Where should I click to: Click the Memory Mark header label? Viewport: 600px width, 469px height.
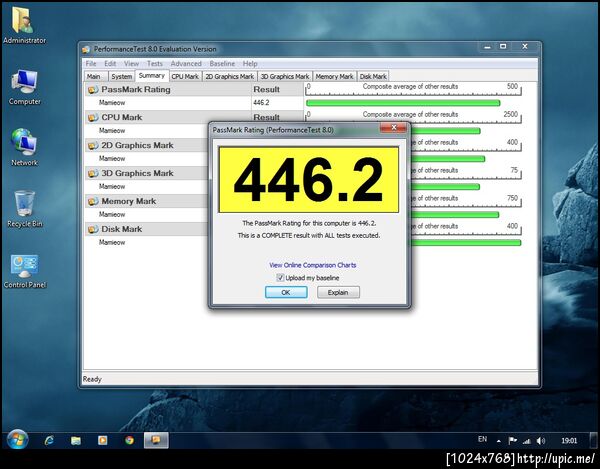(x=129, y=201)
